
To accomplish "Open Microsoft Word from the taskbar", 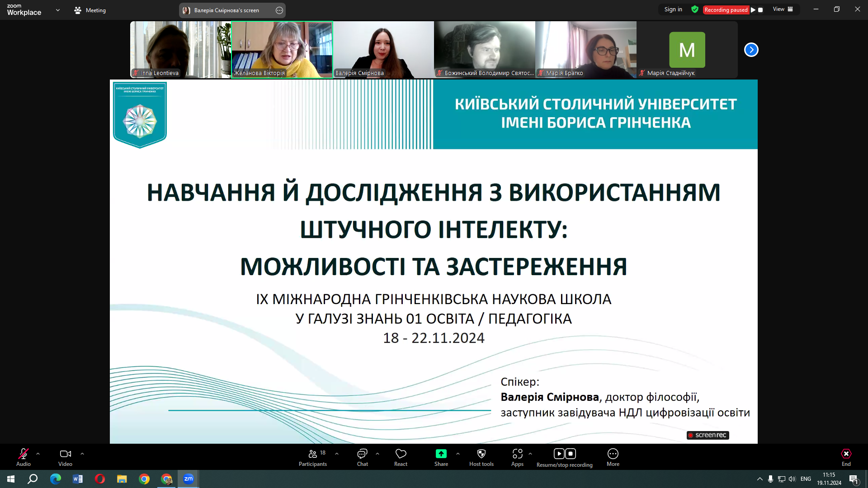I will point(78,479).
